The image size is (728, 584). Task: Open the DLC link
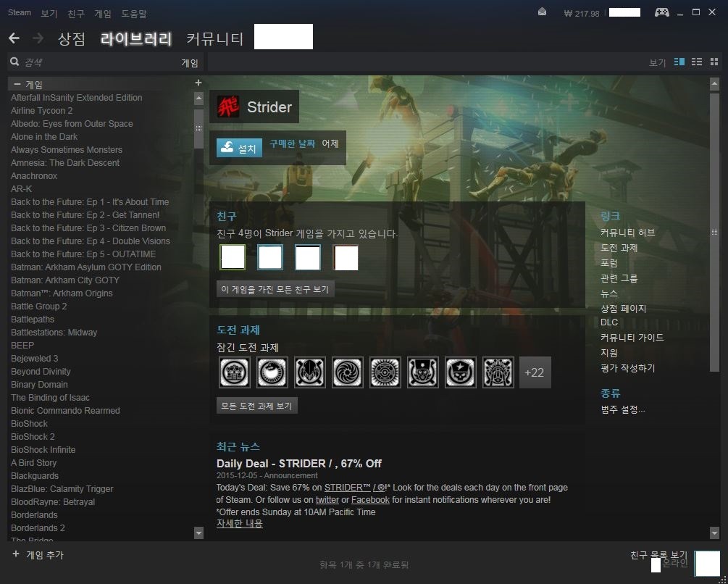[x=609, y=322]
